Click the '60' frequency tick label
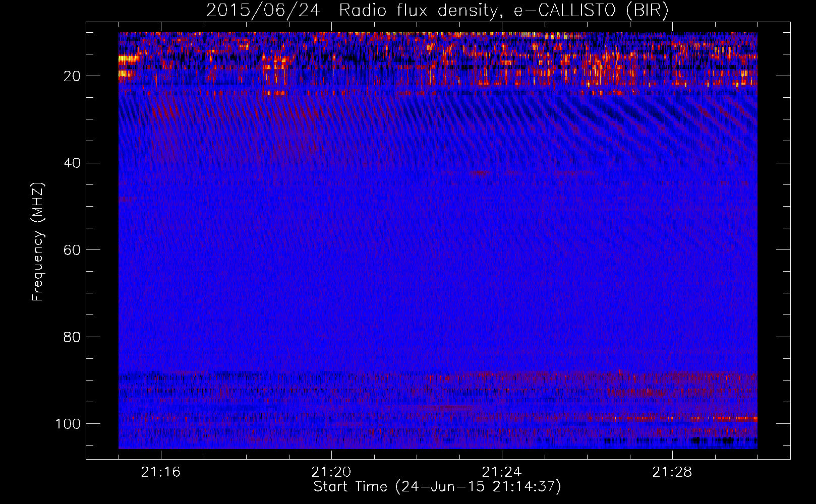This screenshot has height=504, width=816. (x=72, y=250)
